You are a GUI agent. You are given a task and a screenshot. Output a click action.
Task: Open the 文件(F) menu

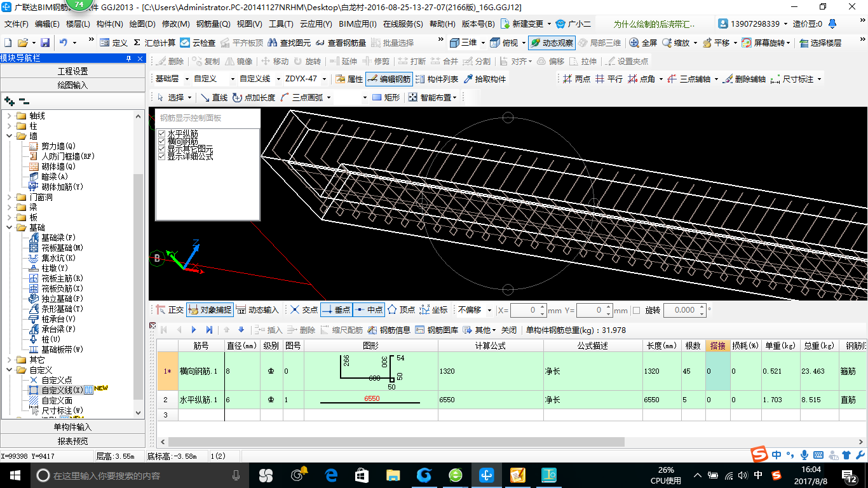17,24
